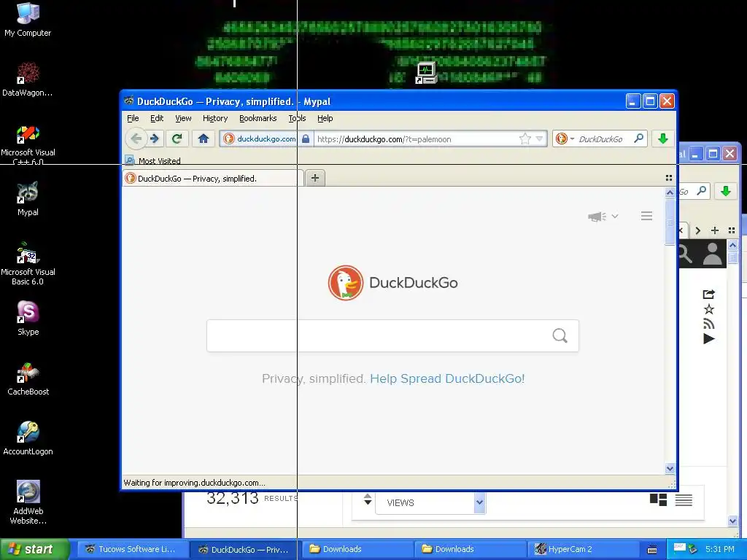Click the Start button
Screen dimensions: 747x560
tap(34, 549)
